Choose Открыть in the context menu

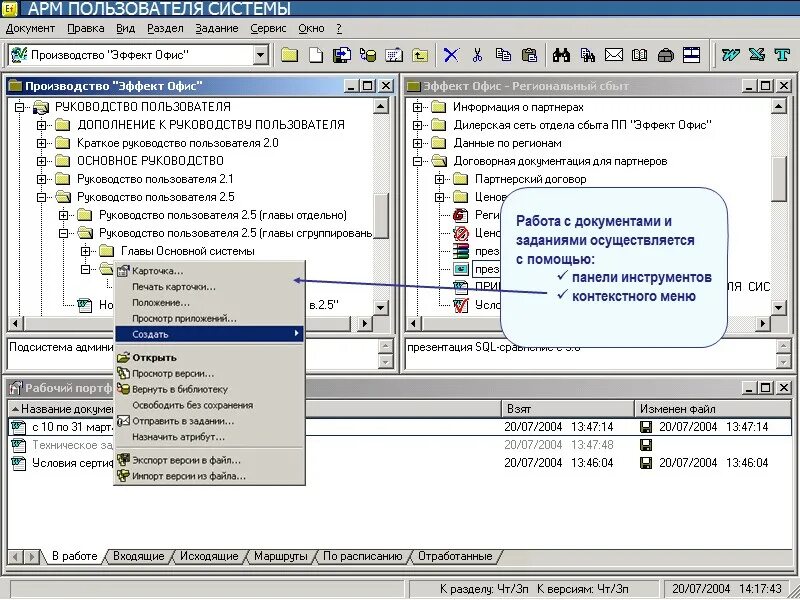click(210, 358)
